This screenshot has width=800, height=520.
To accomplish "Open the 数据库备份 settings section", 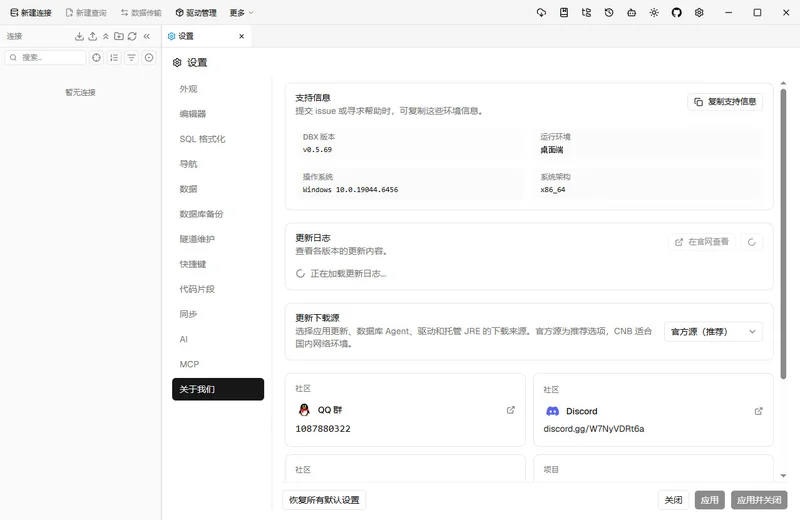I will point(218,214).
